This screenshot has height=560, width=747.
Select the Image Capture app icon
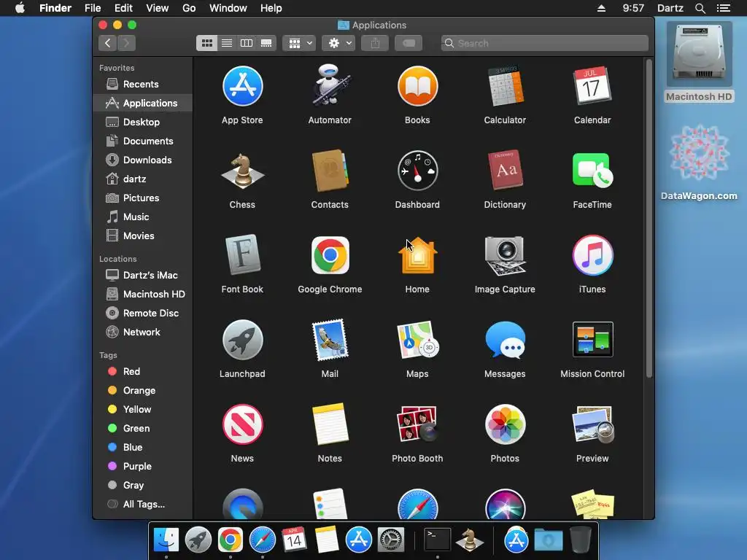(505, 256)
